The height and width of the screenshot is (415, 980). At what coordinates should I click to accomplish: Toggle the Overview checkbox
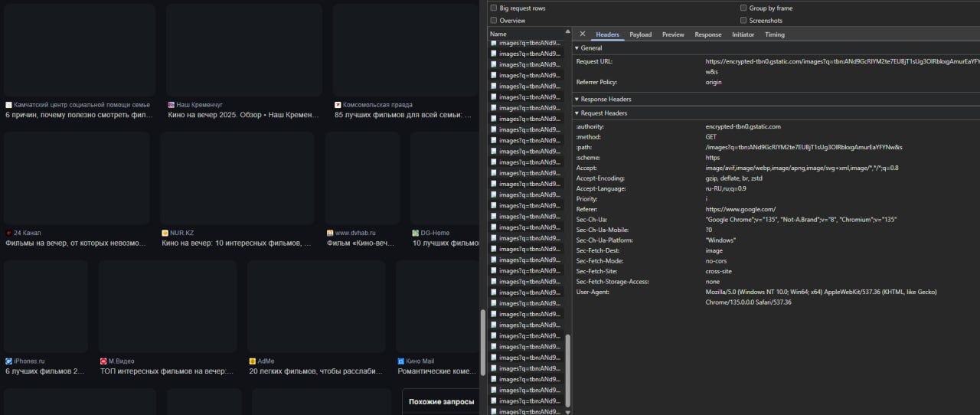[494, 21]
